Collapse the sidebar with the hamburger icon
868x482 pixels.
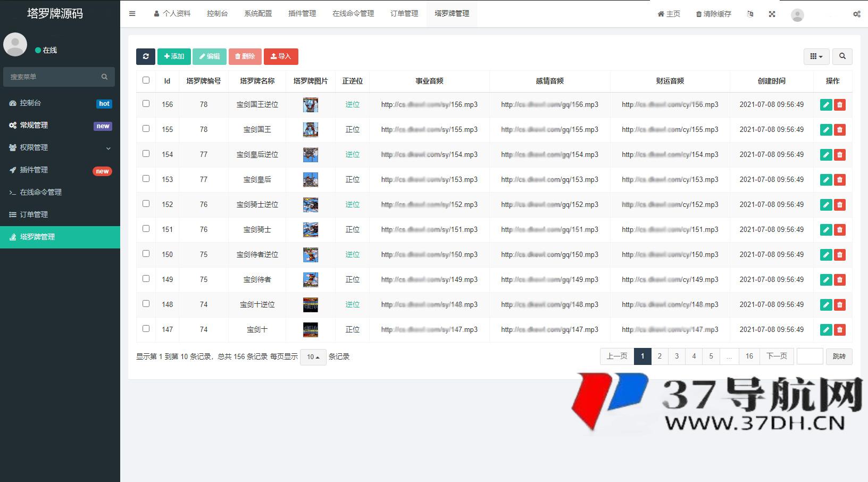[x=132, y=13]
